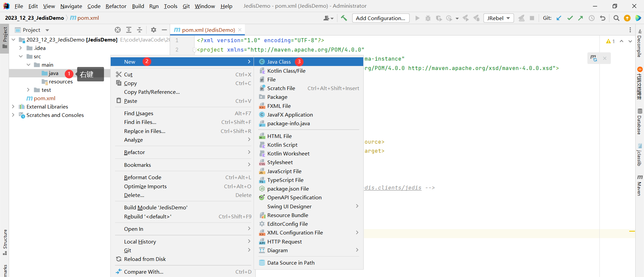644x277 pixels.
Task: Select Java Class in New submenu
Action: click(x=309, y=62)
